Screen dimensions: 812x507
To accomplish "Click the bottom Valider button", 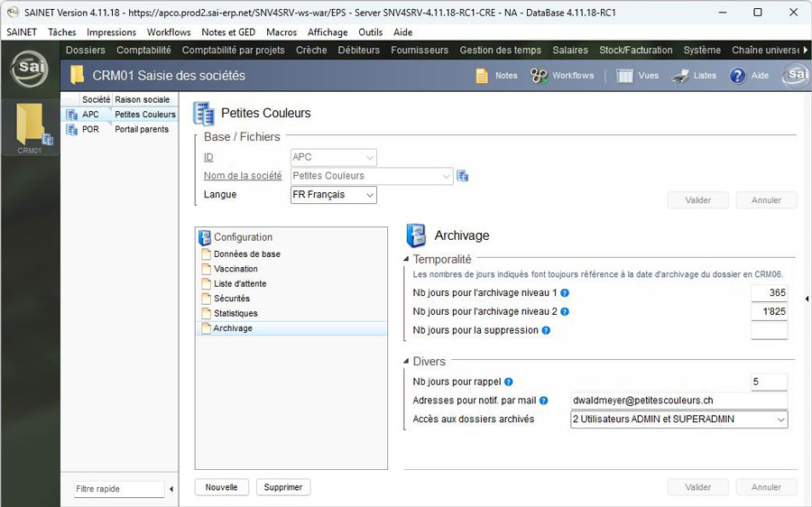I will 698,487.
